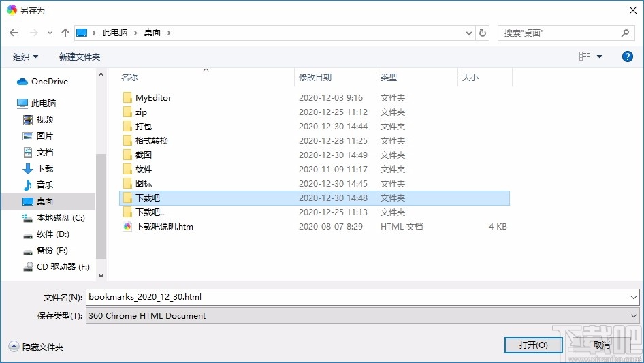Screen dimensions: 644x363
Task: Select the 下载吧说明.htm file icon
Action: click(x=128, y=227)
